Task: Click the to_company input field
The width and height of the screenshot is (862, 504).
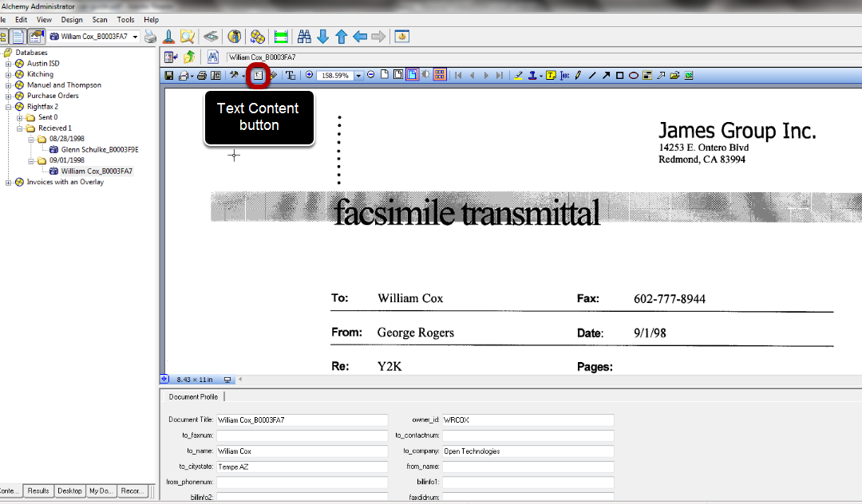Action: pyautogui.click(x=528, y=451)
